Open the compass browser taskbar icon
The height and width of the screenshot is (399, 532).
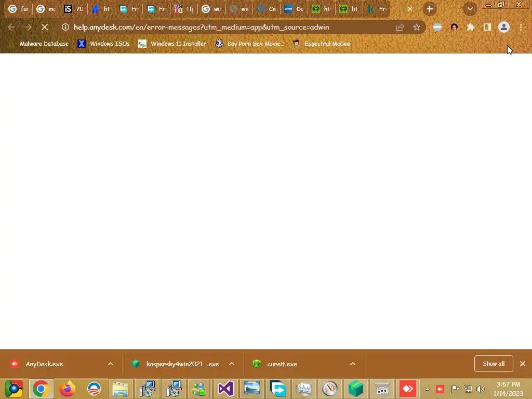coord(330,389)
